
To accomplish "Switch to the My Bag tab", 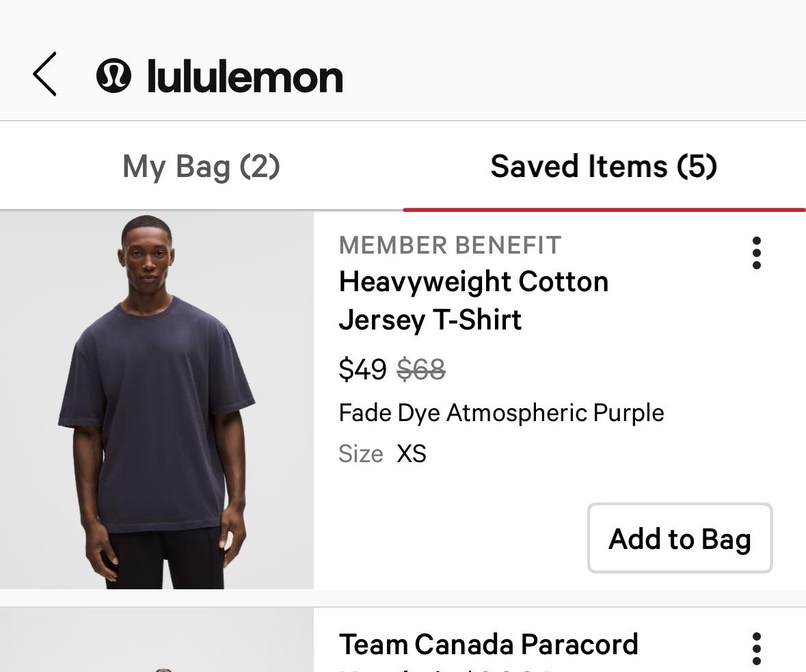I will click(201, 167).
